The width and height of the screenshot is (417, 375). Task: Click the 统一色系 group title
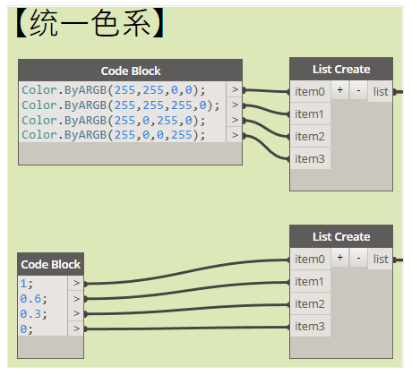[90, 23]
